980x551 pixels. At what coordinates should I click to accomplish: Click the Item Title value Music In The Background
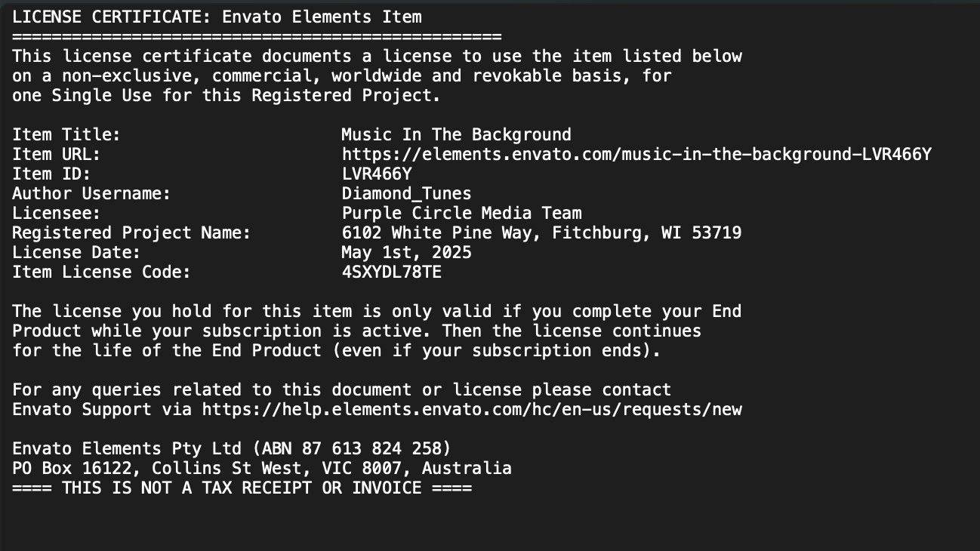pyautogui.click(x=456, y=135)
